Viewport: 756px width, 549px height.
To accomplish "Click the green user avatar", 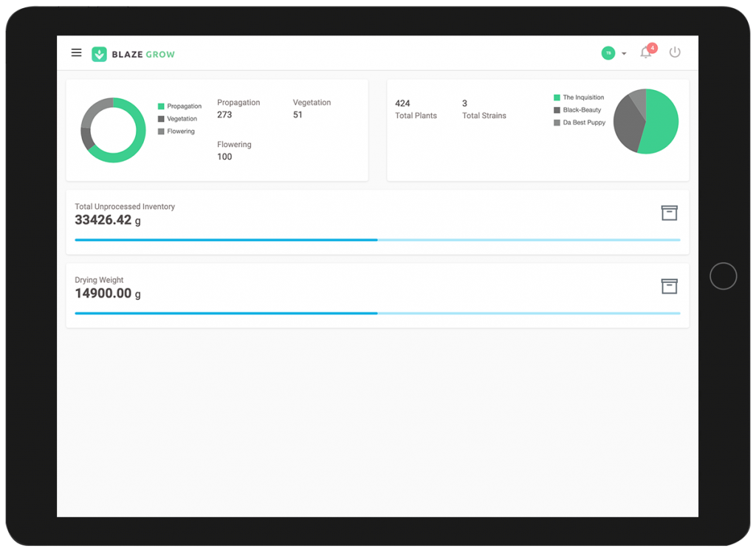I will pyautogui.click(x=608, y=53).
